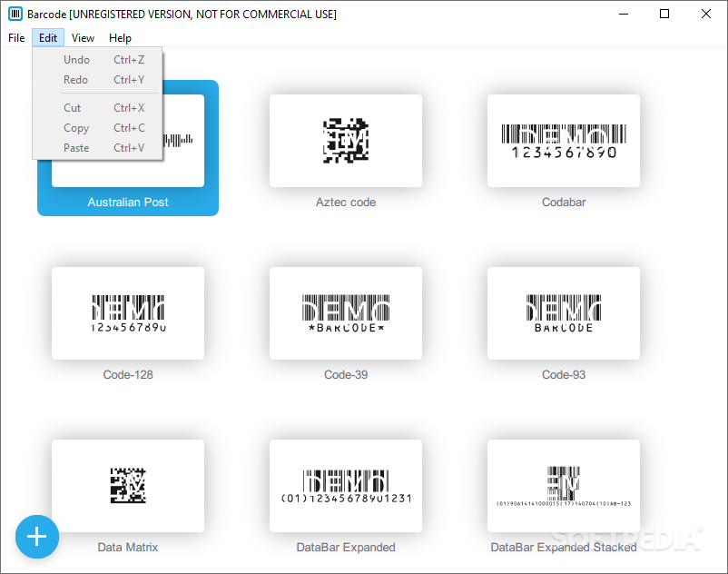The height and width of the screenshot is (574, 728).
Task: Select the DataBar Expanded barcode thumbnail
Action: click(x=346, y=486)
